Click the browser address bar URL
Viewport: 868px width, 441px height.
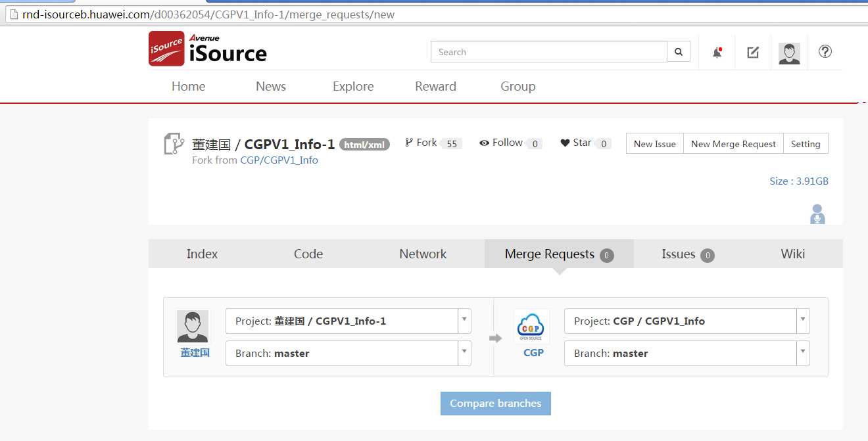pos(208,14)
